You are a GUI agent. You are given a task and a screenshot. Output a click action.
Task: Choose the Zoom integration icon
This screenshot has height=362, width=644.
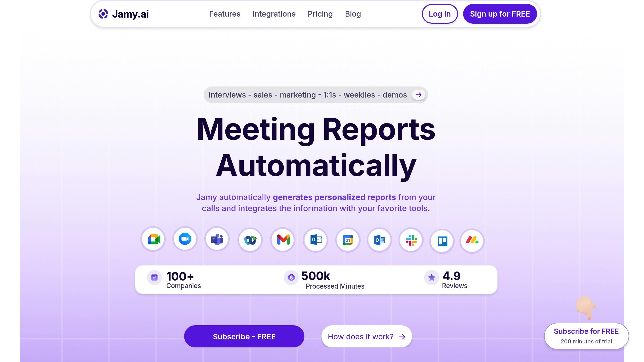[185, 239]
